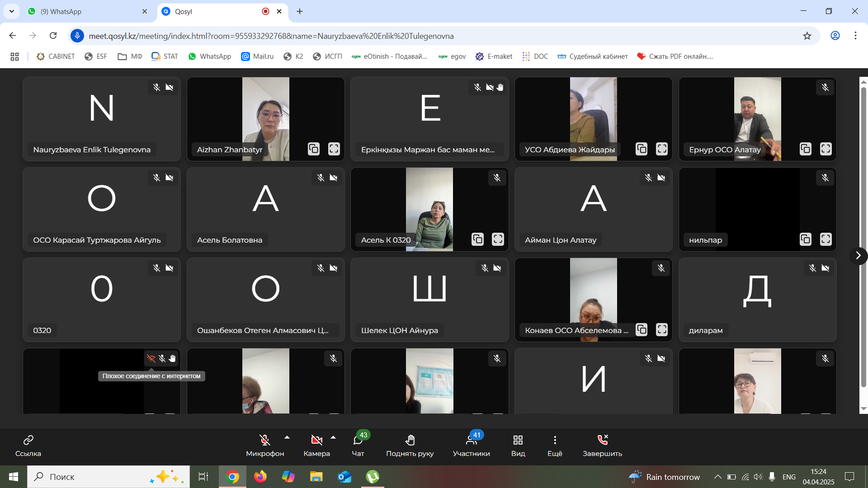Open the МФ bookmarks folder
The height and width of the screenshot is (488, 868).
point(130,56)
